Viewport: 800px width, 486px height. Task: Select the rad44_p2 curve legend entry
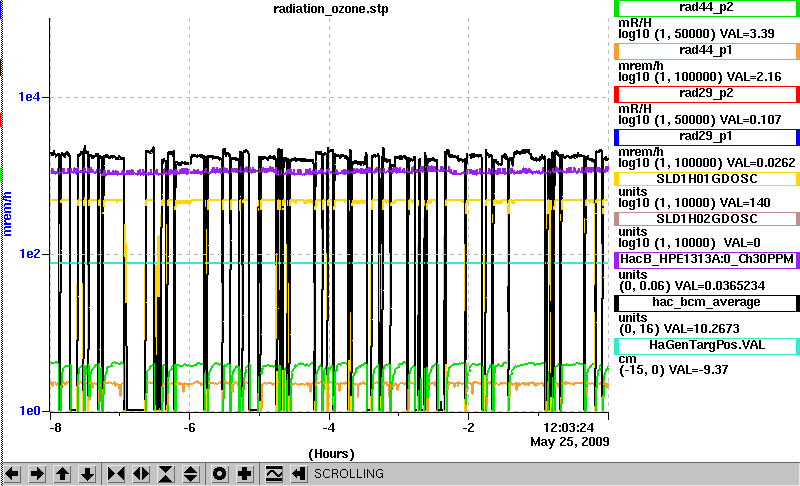707,8
